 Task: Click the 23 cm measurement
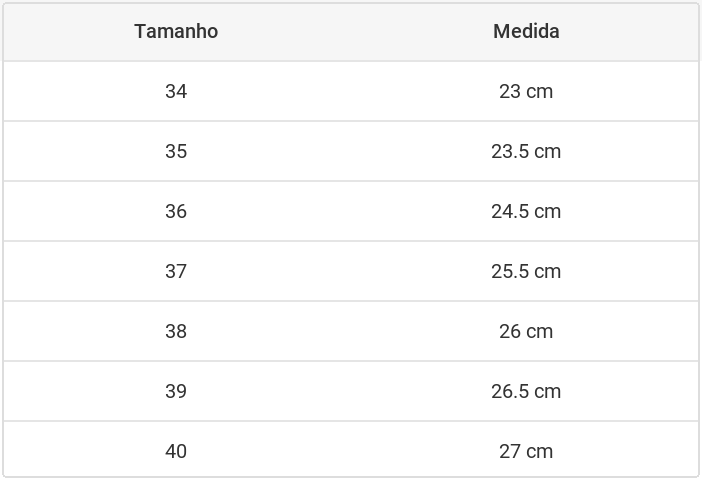tap(526, 91)
